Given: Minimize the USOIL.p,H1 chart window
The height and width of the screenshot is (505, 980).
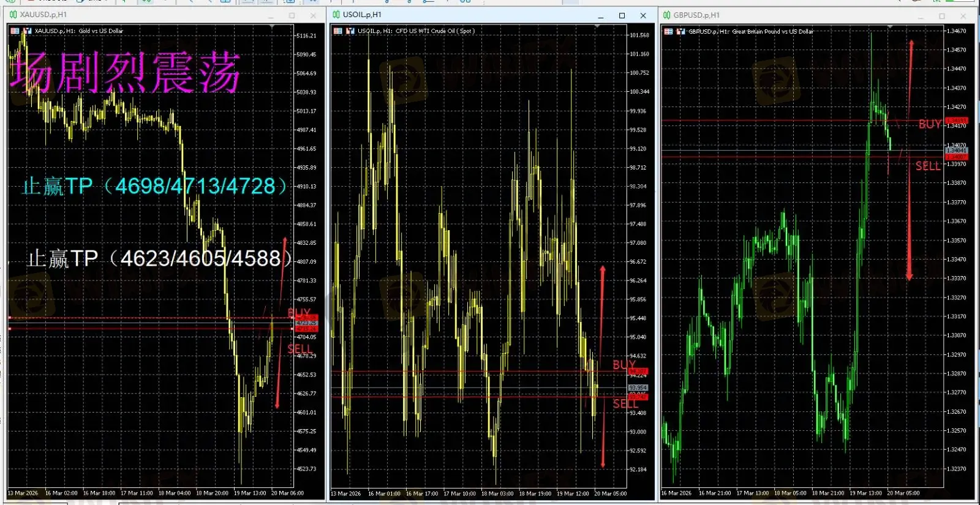Looking at the screenshot, I should coord(601,15).
